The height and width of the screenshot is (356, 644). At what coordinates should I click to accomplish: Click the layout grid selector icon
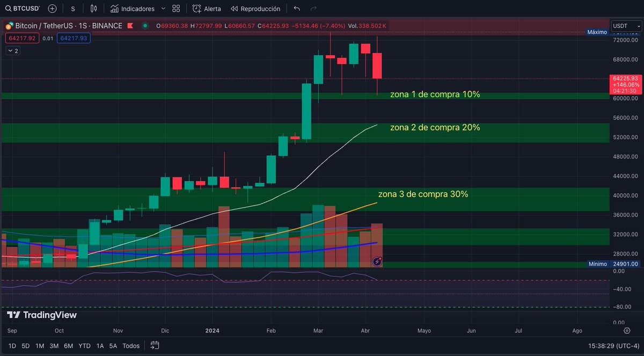(x=175, y=9)
